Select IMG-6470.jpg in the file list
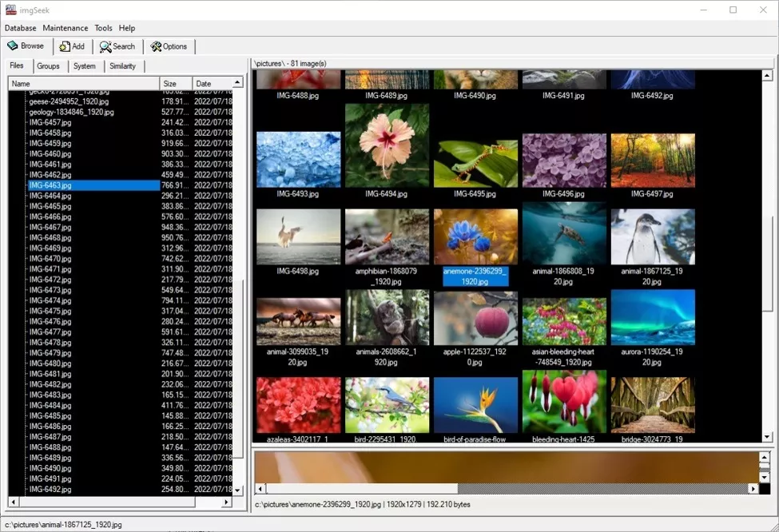The height and width of the screenshot is (532, 779). pyautogui.click(x=50, y=259)
